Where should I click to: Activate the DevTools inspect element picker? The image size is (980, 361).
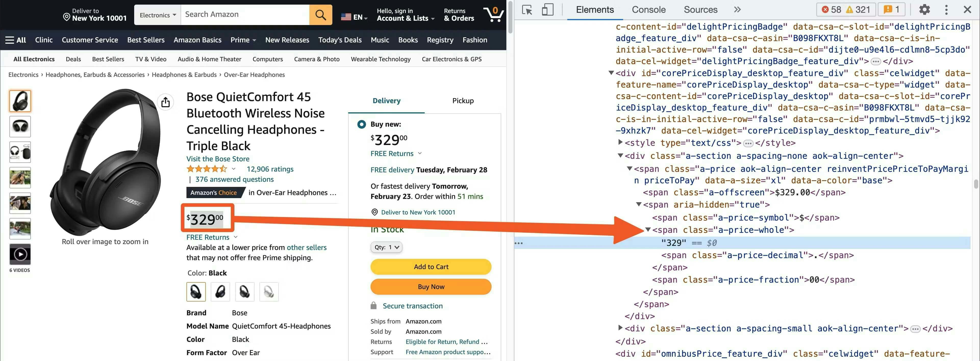(x=527, y=10)
